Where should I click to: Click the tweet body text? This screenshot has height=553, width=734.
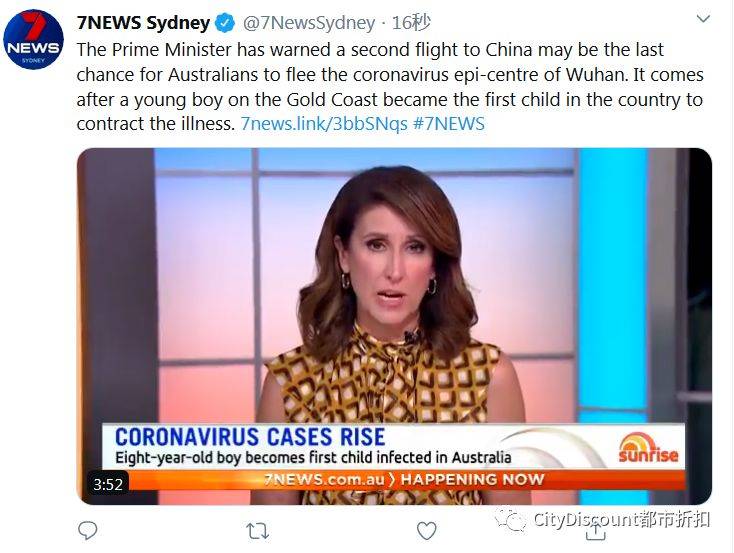[390, 87]
